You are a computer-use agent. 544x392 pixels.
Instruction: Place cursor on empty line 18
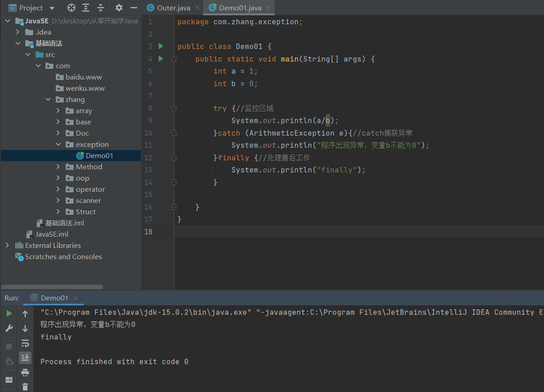[x=358, y=232]
